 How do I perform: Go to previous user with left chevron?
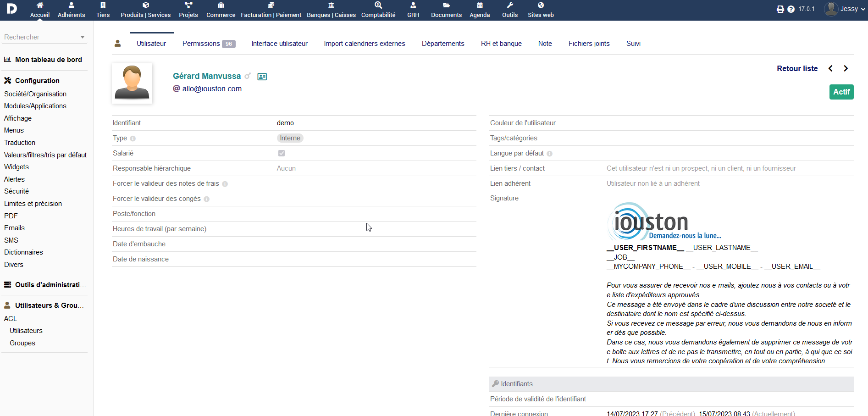tap(830, 68)
